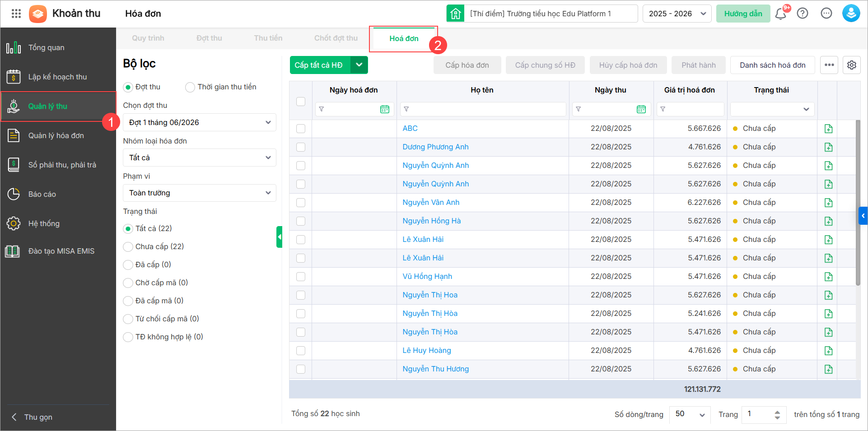Open the notifications bell icon
The width and height of the screenshot is (868, 431).
[781, 14]
